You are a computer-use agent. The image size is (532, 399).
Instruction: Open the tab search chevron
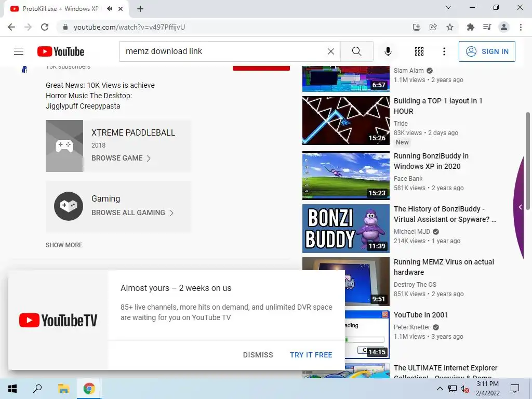448,7
